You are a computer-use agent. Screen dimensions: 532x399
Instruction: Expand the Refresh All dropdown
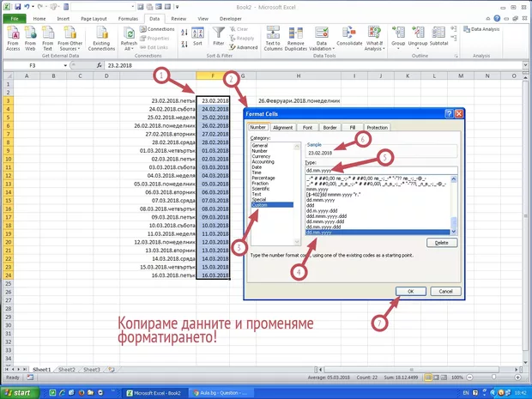click(129, 51)
